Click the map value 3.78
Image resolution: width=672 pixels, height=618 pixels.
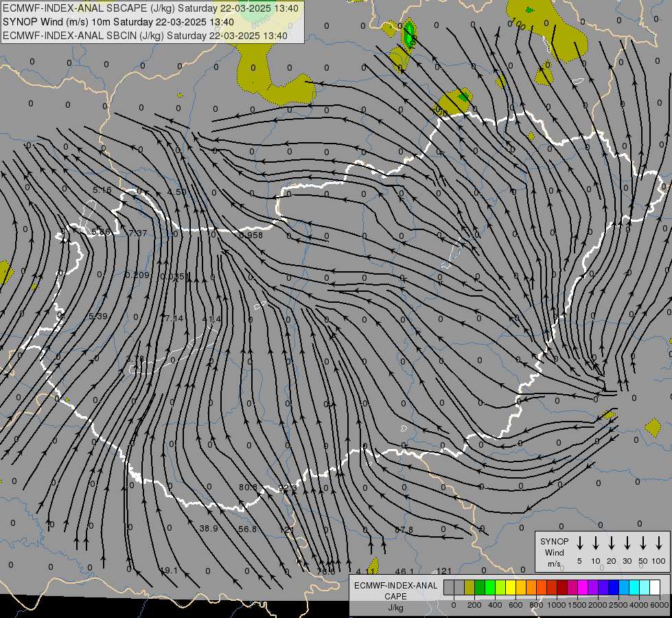click(x=135, y=358)
